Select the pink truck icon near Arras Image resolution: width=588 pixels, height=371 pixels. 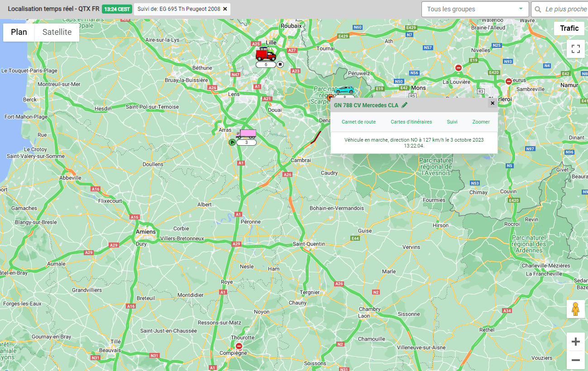(x=246, y=134)
